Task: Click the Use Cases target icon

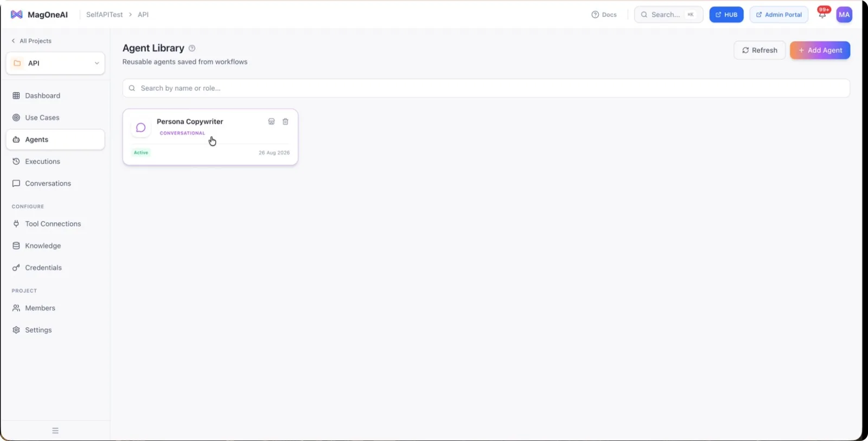Action: click(x=16, y=118)
